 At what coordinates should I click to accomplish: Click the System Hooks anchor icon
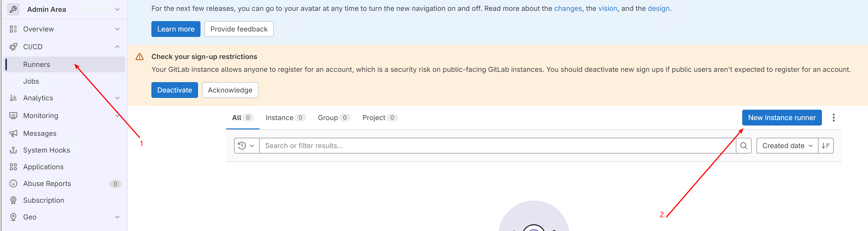click(13, 150)
